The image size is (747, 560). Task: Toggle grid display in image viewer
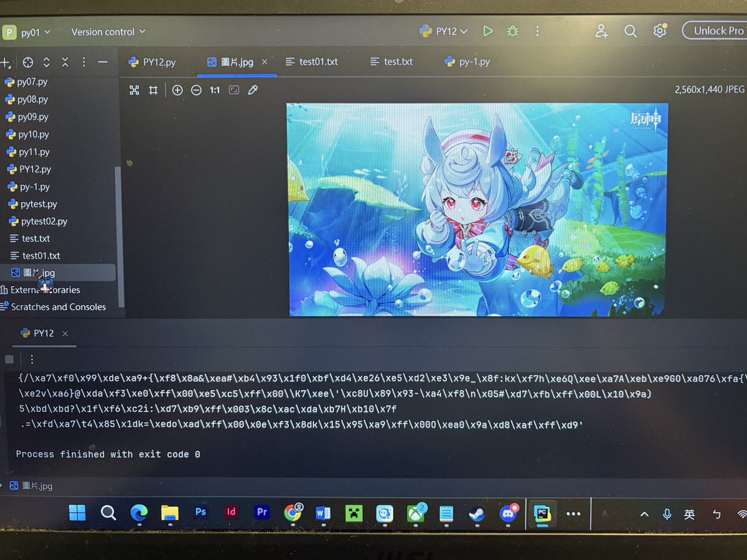[153, 90]
